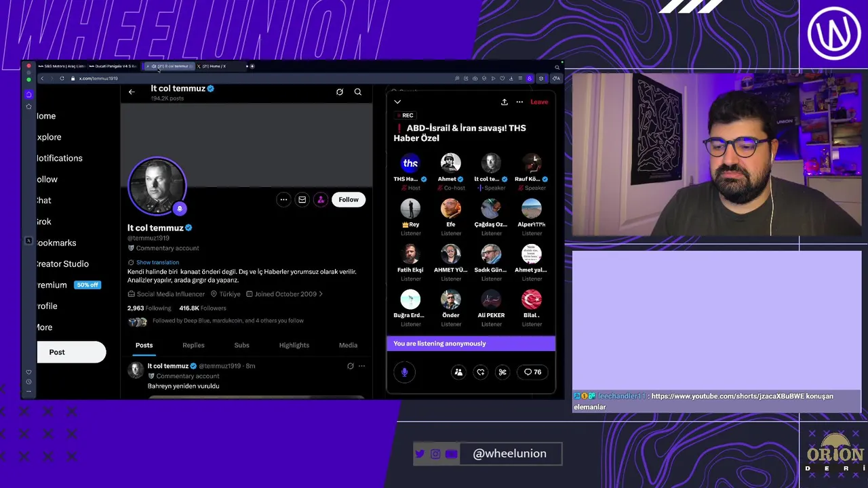Open Creator Studio in X sidebar
This screenshot has width=868, height=488.
(62, 264)
